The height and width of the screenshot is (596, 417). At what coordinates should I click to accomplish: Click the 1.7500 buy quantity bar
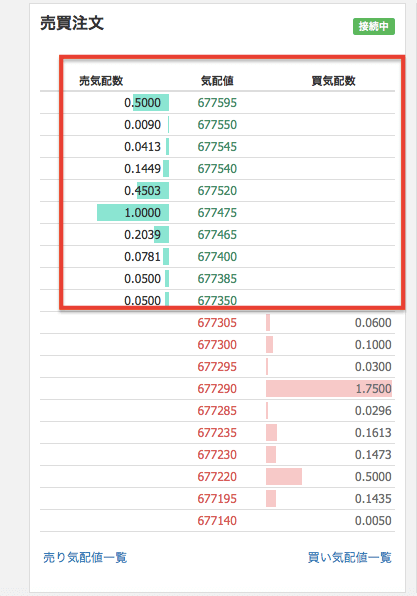coord(329,388)
